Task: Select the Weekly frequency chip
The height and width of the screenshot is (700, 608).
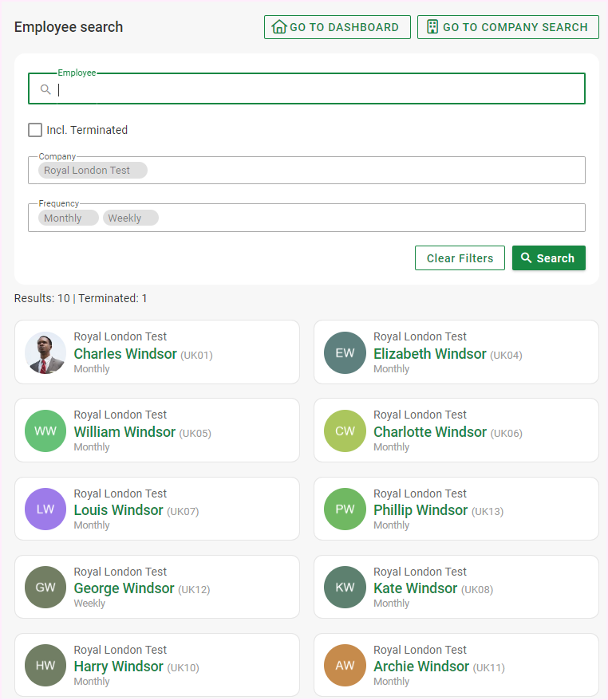Action: pos(130,218)
